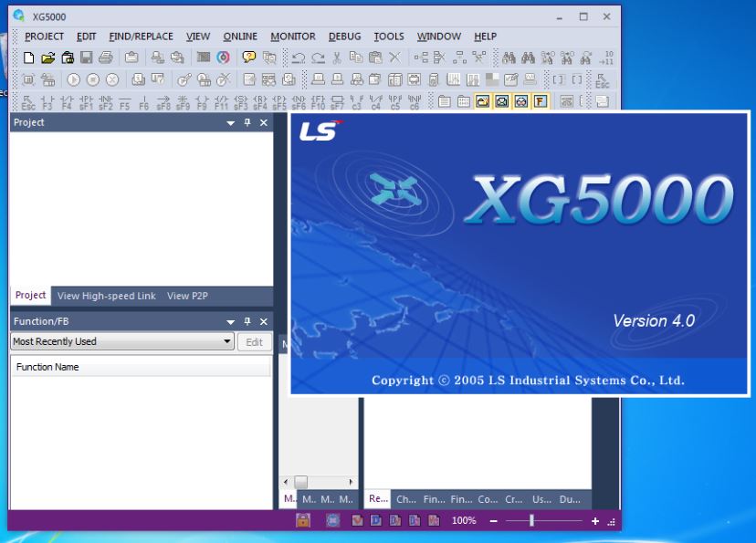This screenshot has height=543, width=756.
Task: Click the Edit button in Function/FB panel
Action: [254, 342]
